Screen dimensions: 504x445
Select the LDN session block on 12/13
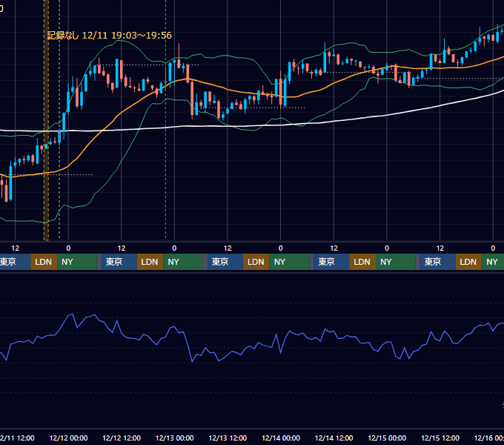pos(256,262)
